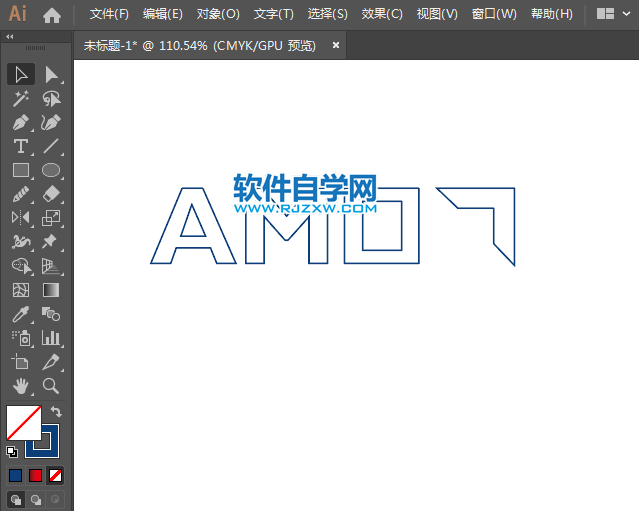The image size is (639, 511).
Task: Pick the Paintbrush tool
Action: tap(21, 194)
